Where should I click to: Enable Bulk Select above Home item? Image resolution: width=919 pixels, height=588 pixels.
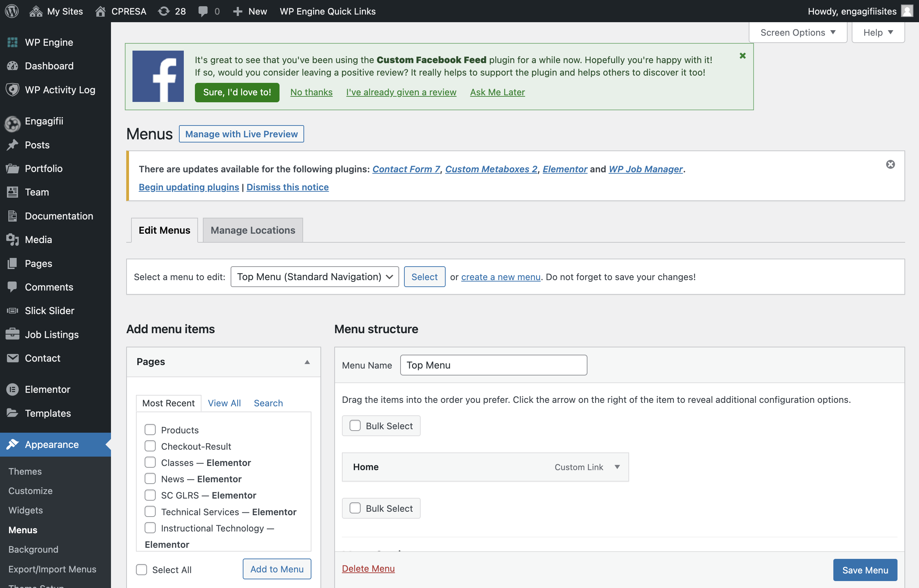(x=355, y=425)
